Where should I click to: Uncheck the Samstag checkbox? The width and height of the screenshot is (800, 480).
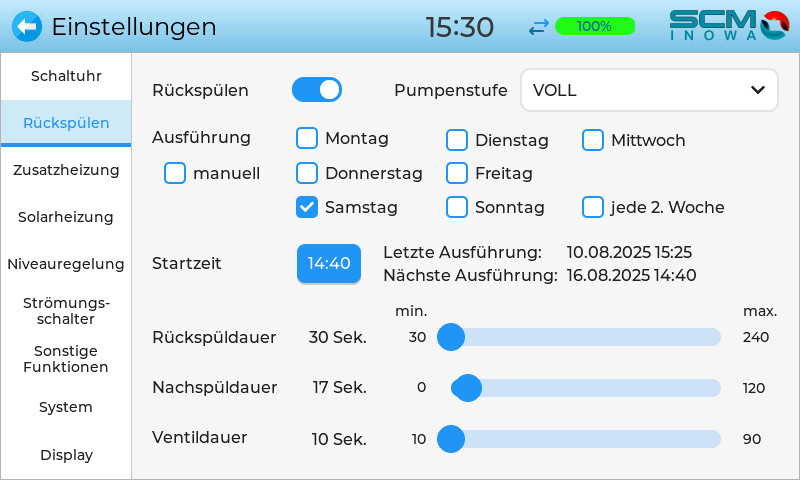tap(308, 207)
